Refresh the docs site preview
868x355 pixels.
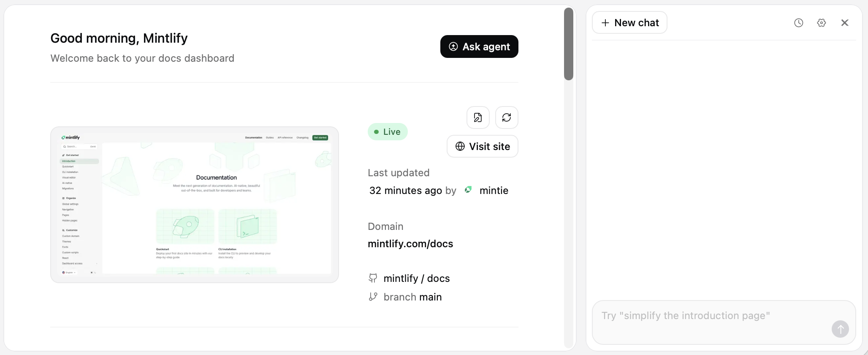click(x=506, y=117)
